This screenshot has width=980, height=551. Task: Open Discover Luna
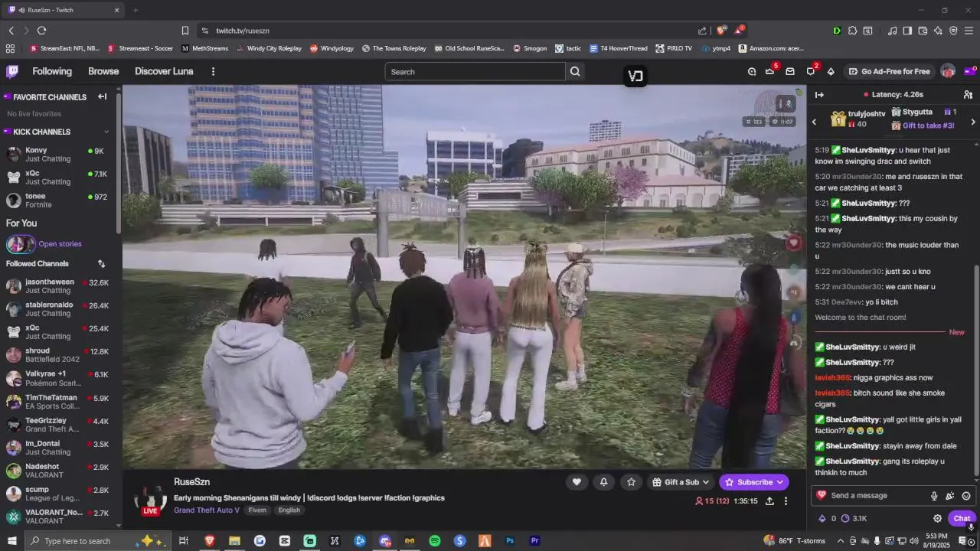click(164, 71)
